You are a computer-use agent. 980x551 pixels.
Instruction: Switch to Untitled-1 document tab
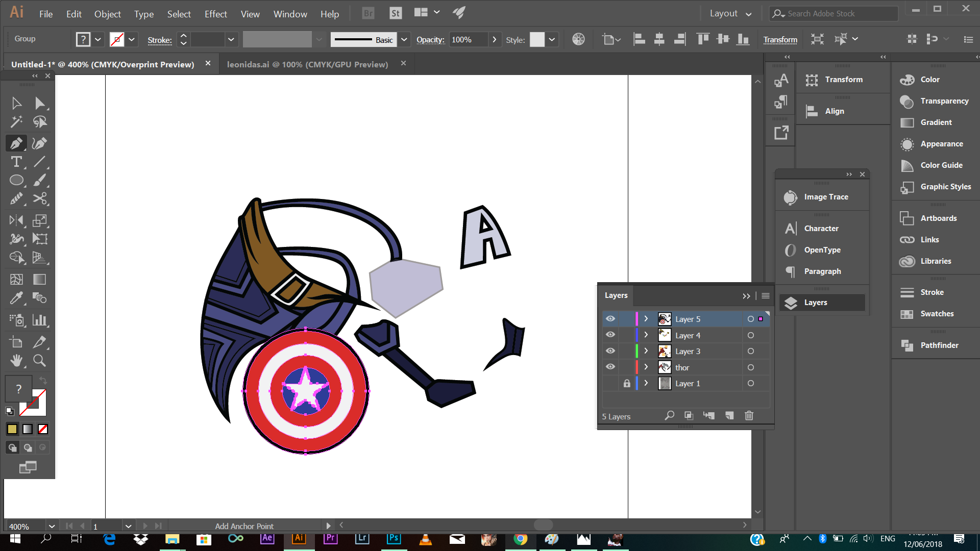(x=103, y=64)
